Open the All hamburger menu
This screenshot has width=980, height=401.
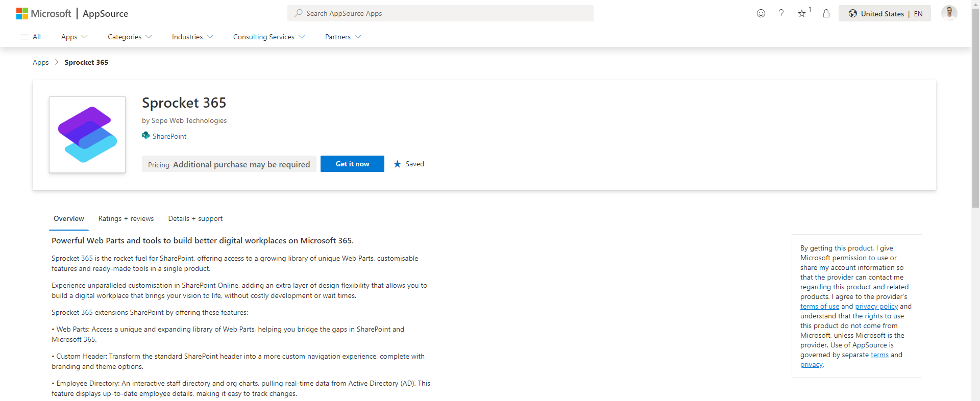pos(30,37)
